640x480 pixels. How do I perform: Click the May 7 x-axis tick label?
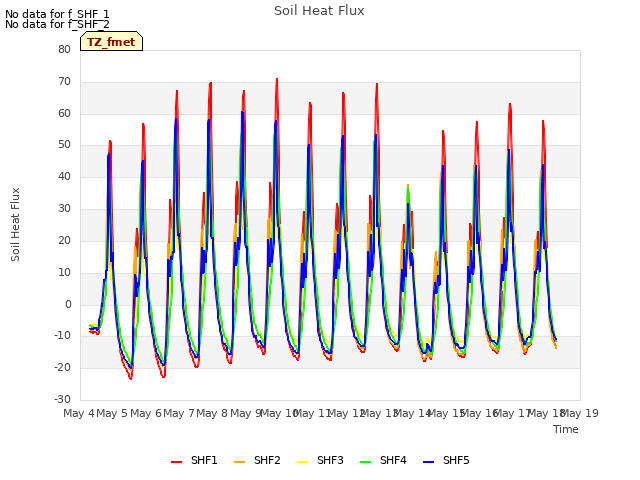click(x=179, y=413)
